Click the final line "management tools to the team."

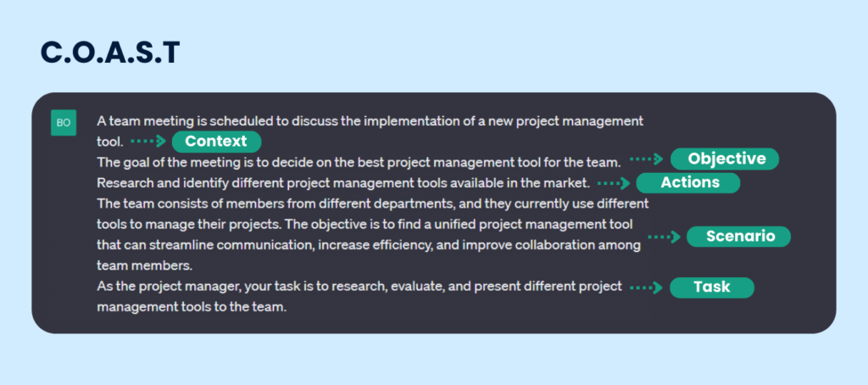coord(192,307)
